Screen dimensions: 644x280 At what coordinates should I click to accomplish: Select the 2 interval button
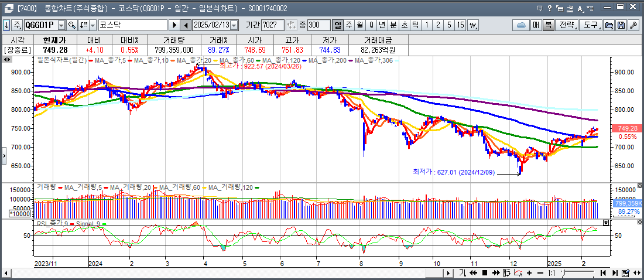point(438,25)
